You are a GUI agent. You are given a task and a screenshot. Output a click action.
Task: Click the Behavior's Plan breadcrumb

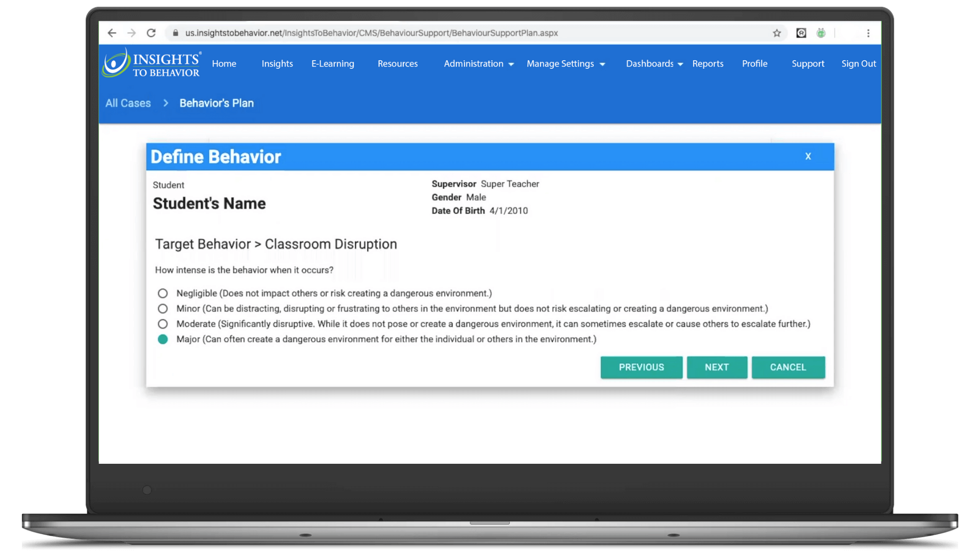point(216,103)
